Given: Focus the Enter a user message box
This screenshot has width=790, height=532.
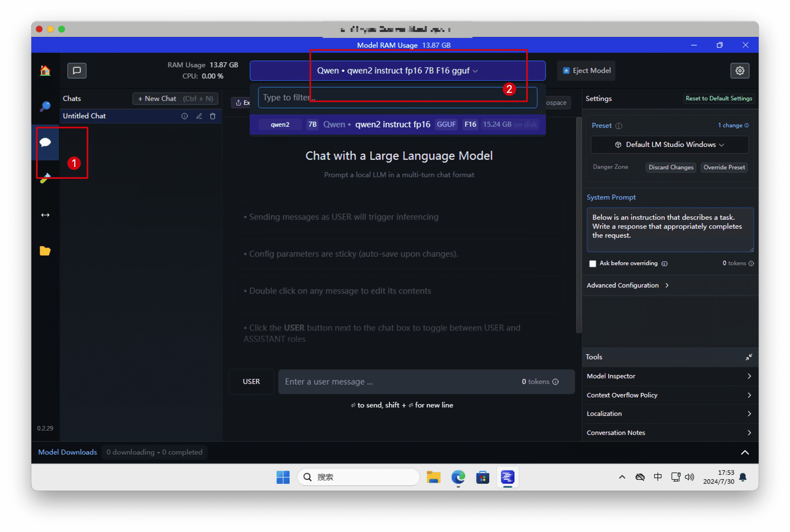Looking at the screenshot, I should [426, 382].
